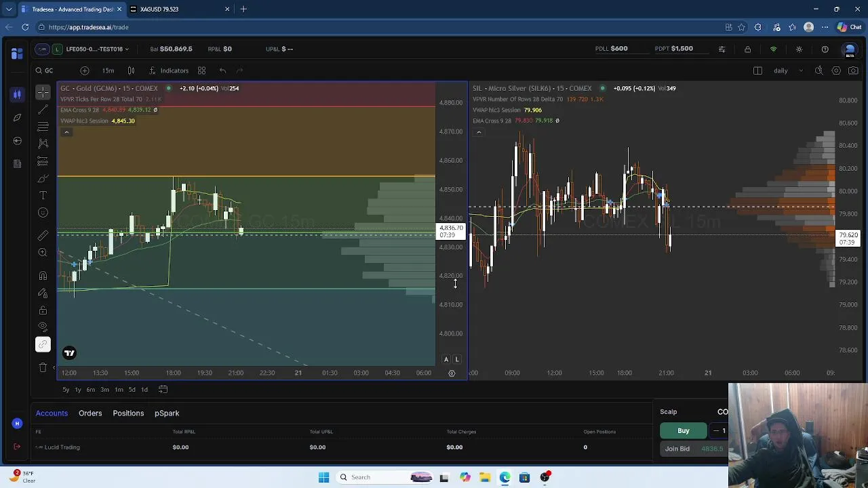Open new browser tab with plus
The width and height of the screenshot is (868, 488).
(x=243, y=9)
